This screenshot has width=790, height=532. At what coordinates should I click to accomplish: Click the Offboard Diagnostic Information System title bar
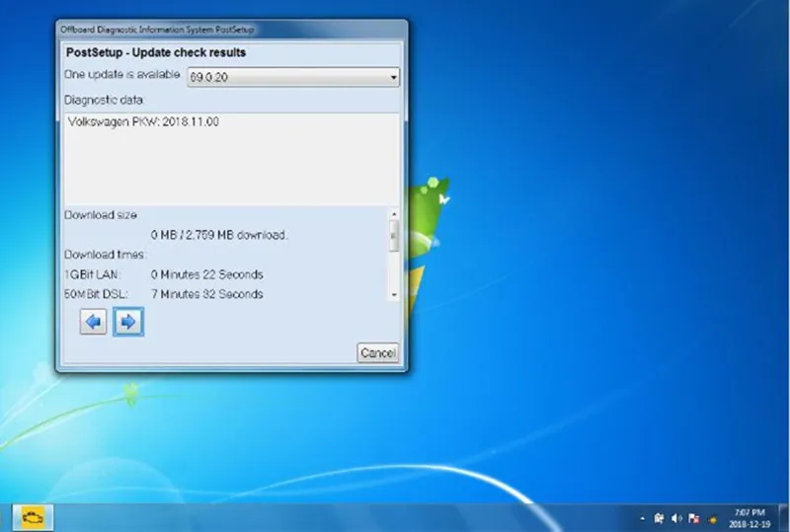click(x=232, y=30)
